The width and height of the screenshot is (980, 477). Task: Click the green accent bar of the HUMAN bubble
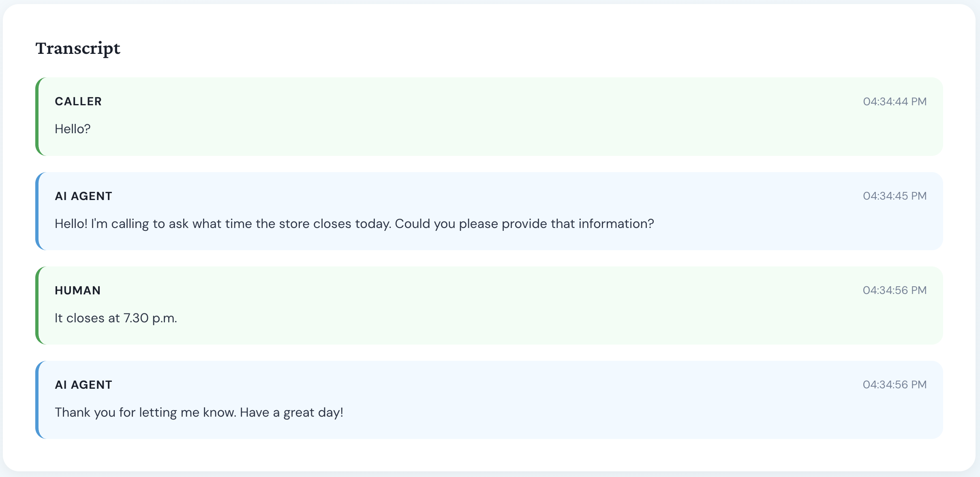pos(37,305)
